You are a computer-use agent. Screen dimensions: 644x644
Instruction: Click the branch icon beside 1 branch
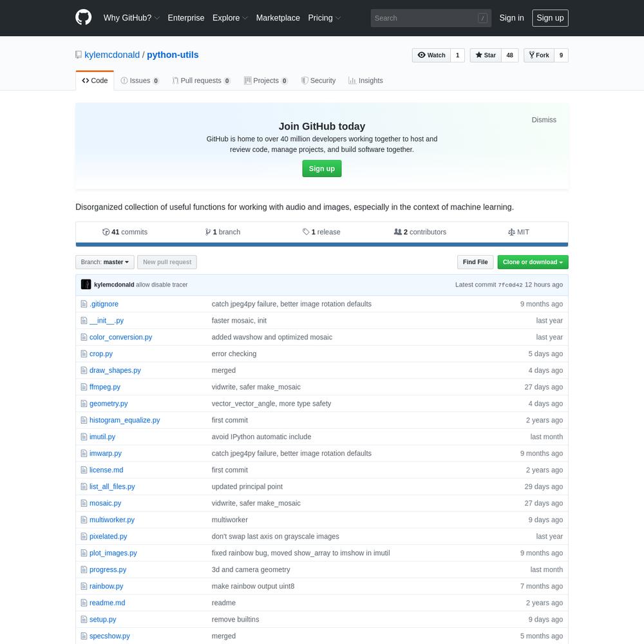point(208,232)
